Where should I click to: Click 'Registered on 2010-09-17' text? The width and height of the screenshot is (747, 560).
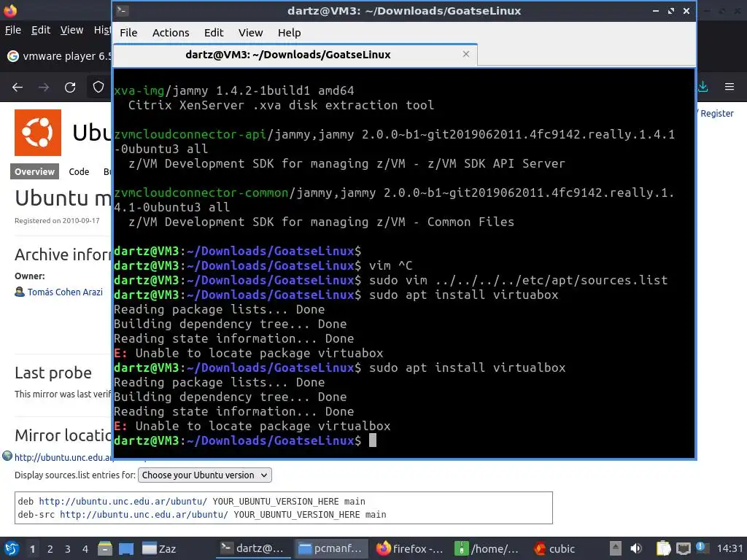57,220
